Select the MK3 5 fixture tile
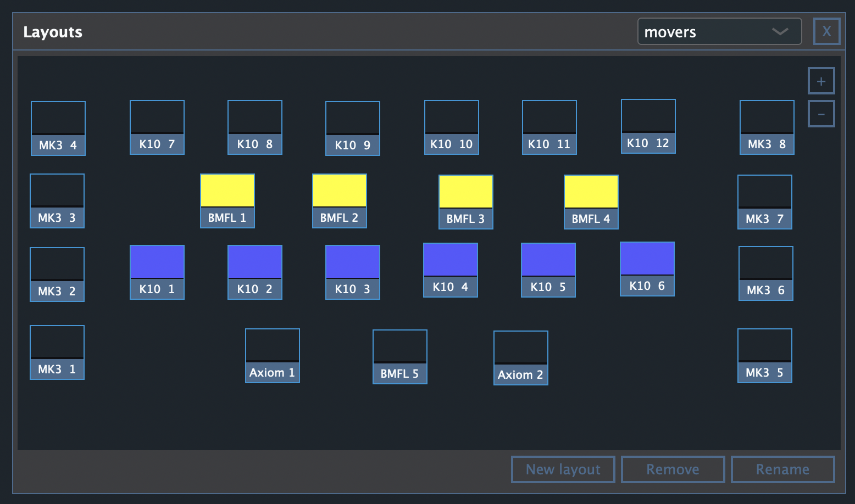The width and height of the screenshot is (855, 504). [x=765, y=355]
